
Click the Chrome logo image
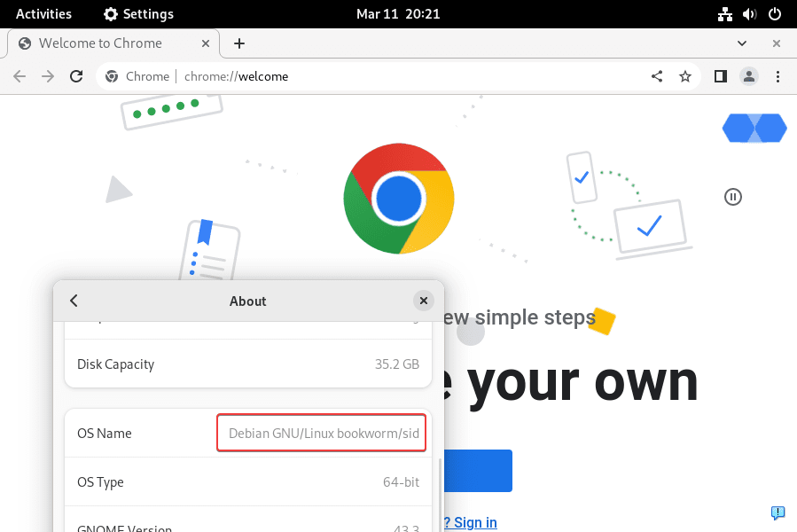click(399, 199)
